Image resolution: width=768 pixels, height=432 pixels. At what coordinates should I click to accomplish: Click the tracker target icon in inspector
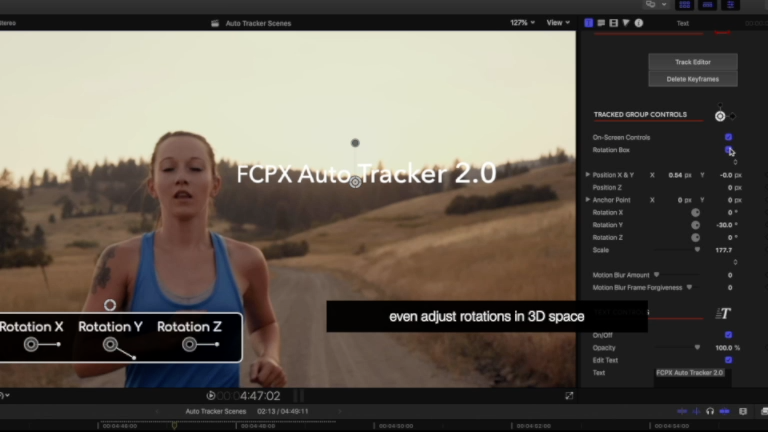tap(720, 116)
